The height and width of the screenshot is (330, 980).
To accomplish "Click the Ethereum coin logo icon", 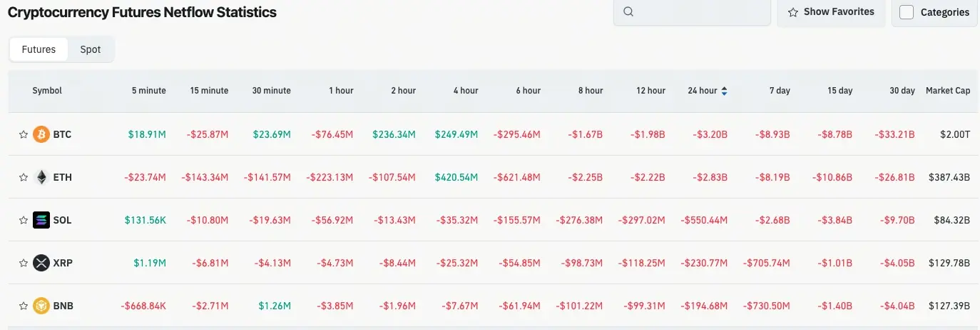I will (x=41, y=177).
